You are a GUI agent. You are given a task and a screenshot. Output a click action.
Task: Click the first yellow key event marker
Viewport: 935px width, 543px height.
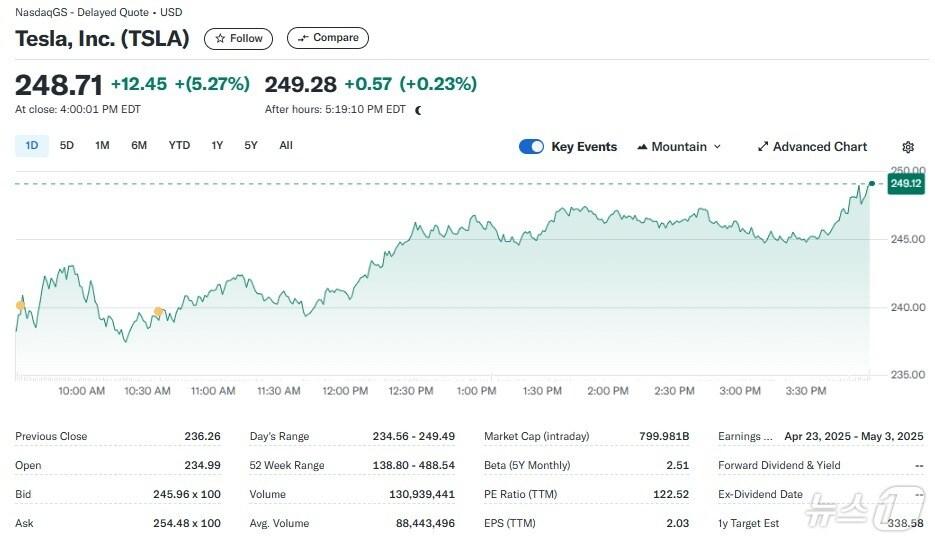point(20,305)
